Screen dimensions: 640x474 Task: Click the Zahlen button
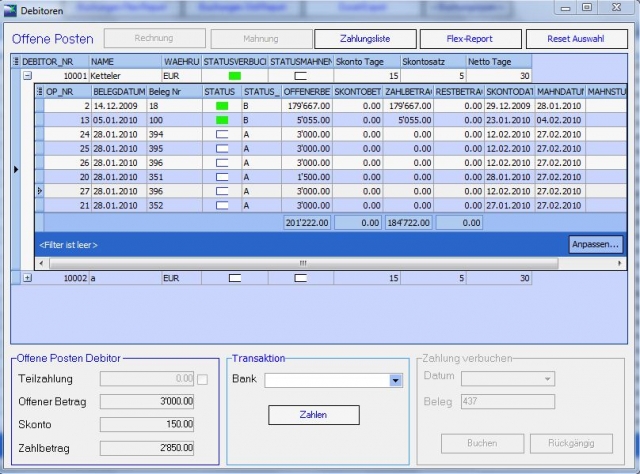click(x=314, y=414)
